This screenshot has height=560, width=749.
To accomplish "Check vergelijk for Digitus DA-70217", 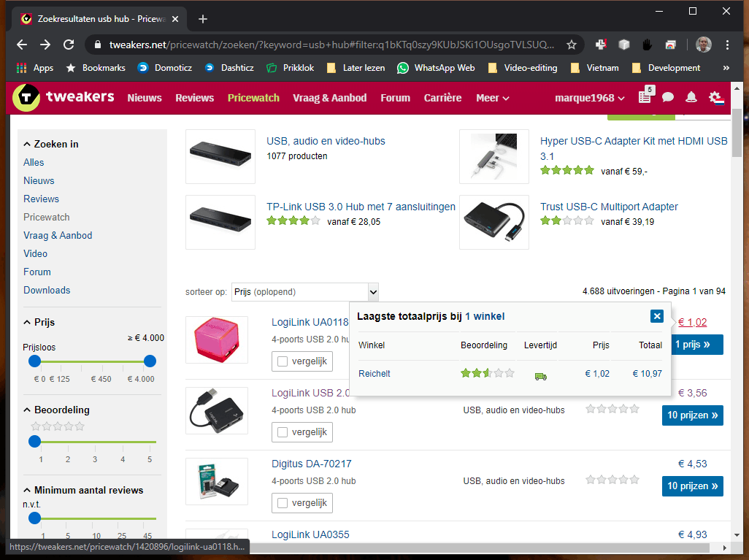I will (283, 502).
